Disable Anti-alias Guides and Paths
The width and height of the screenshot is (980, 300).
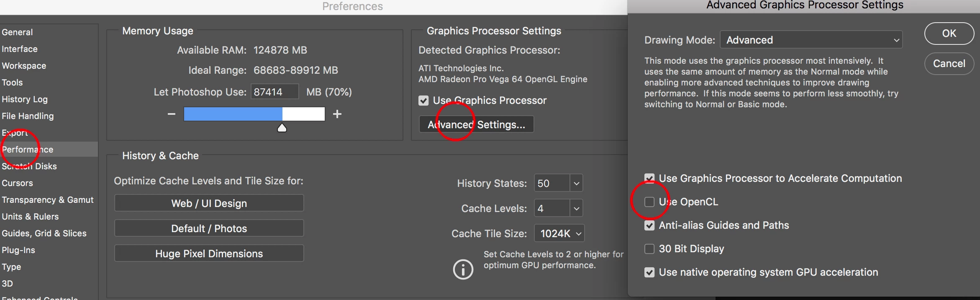coord(649,225)
